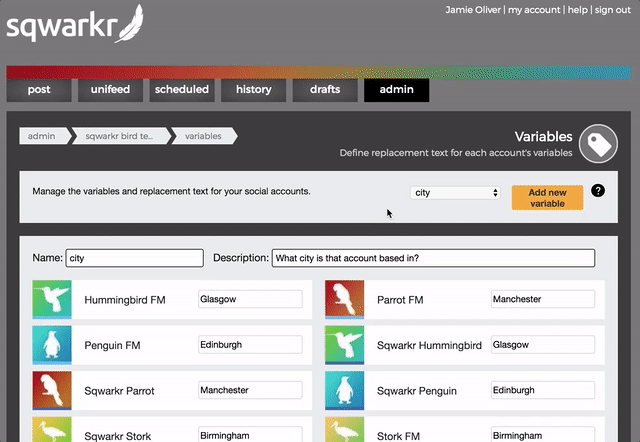Edit the Penguin FM city field
The width and height of the screenshot is (640, 442).
[250, 344]
